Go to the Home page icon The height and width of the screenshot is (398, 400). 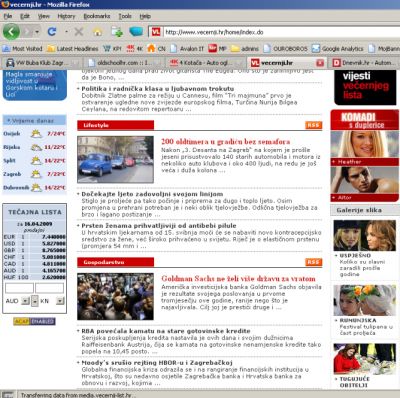[x=98, y=32]
